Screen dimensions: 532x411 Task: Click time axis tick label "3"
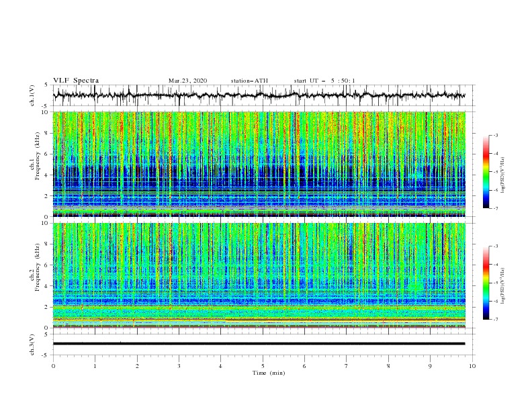coord(179,366)
